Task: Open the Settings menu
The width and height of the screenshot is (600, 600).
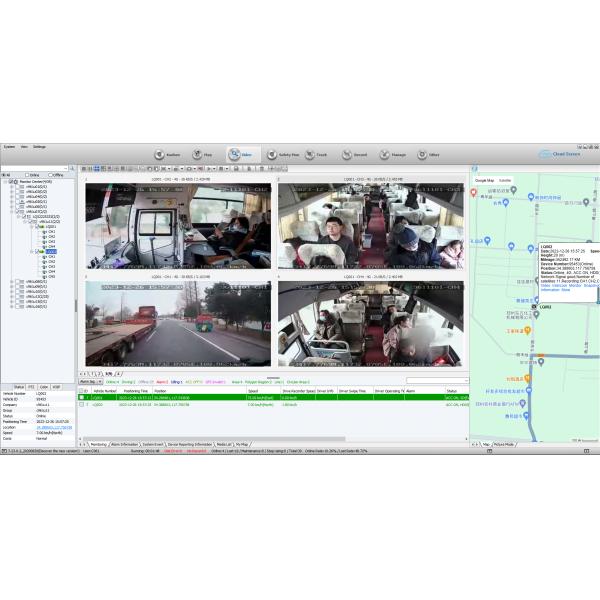Action: click(39, 146)
